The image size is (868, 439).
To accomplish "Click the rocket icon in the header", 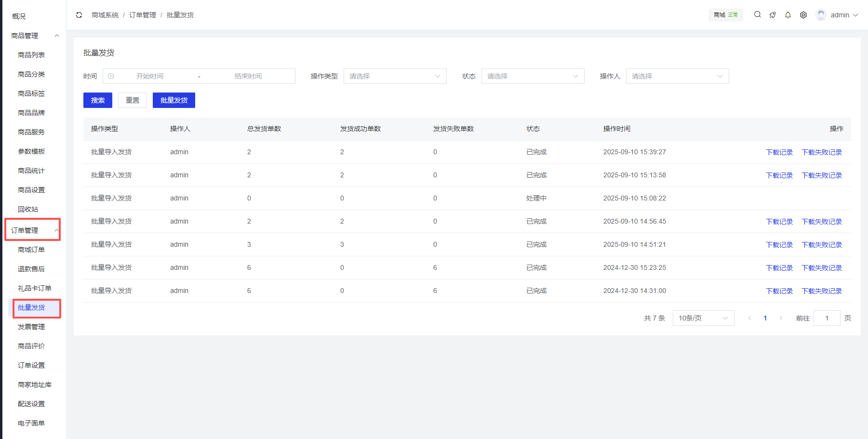I will [x=773, y=15].
